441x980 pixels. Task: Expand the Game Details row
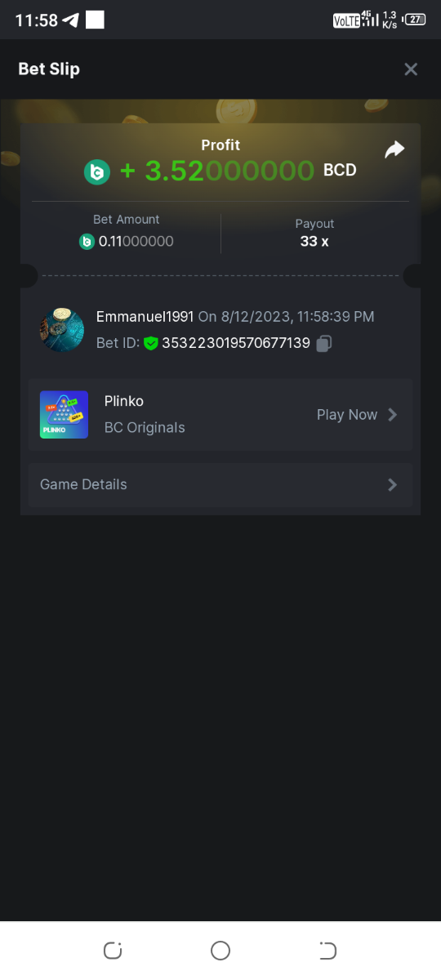point(220,485)
